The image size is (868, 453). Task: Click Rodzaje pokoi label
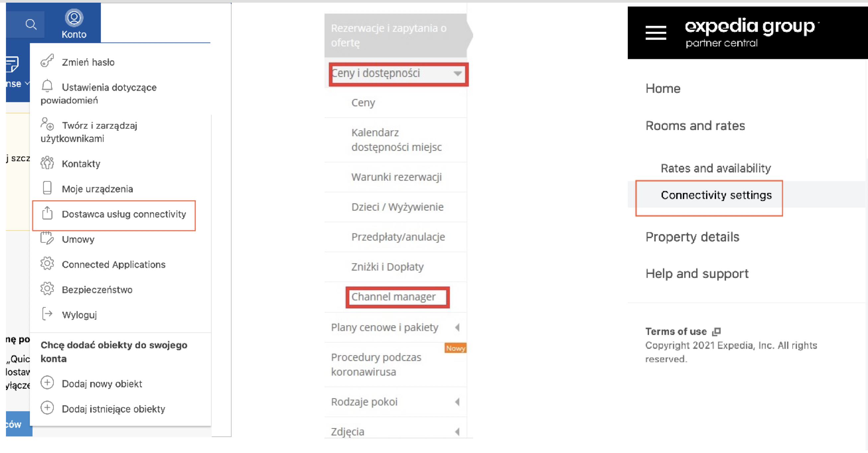[364, 402]
